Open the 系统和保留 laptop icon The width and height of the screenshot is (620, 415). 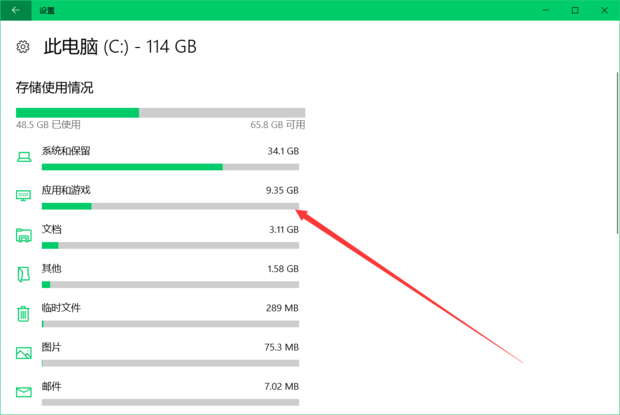(x=24, y=157)
